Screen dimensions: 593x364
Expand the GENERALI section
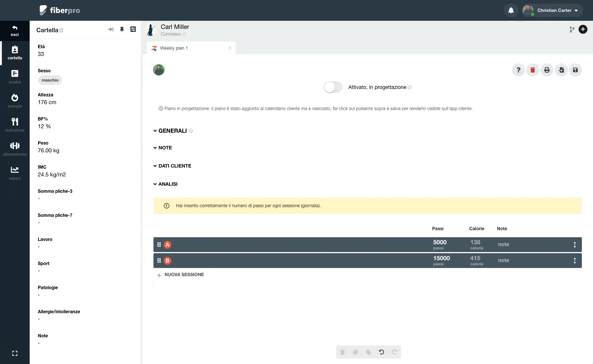pyautogui.click(x=173, y=131)
